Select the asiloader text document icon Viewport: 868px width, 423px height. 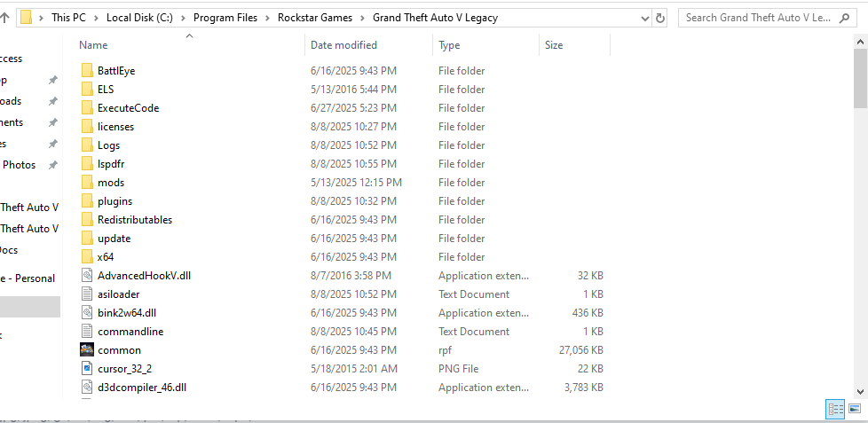click(x=87, y=294)
